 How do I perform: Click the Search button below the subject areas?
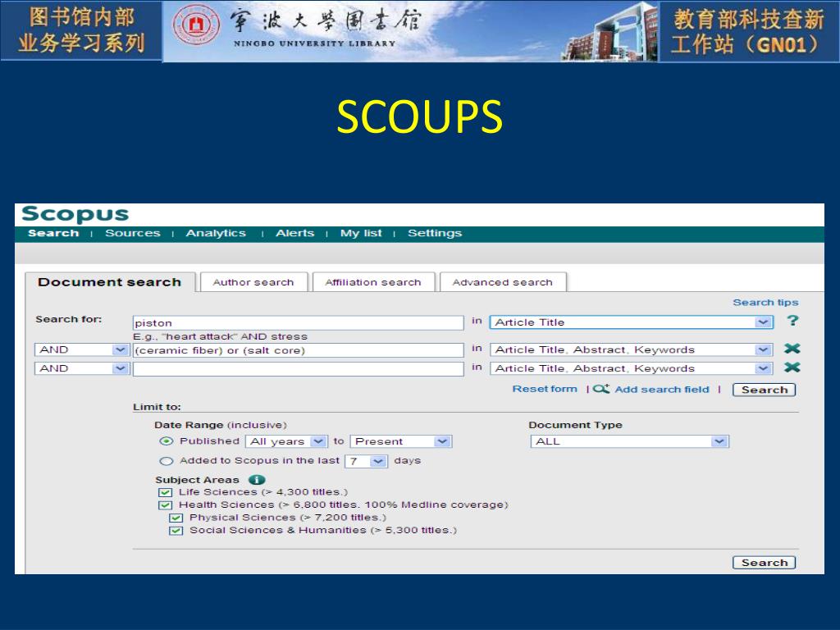tap(764, 563)
